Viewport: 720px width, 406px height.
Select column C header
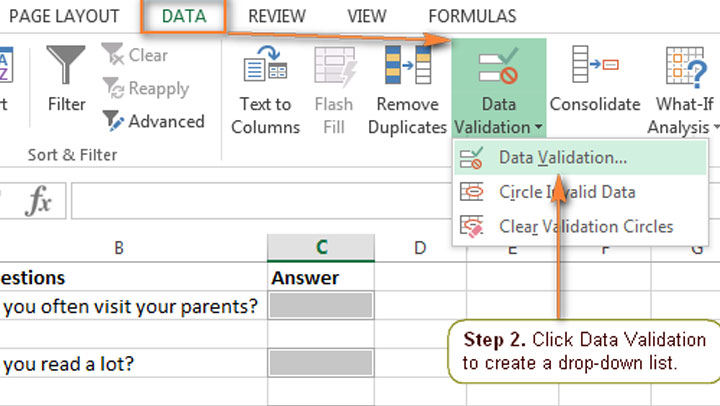(322, 247)
